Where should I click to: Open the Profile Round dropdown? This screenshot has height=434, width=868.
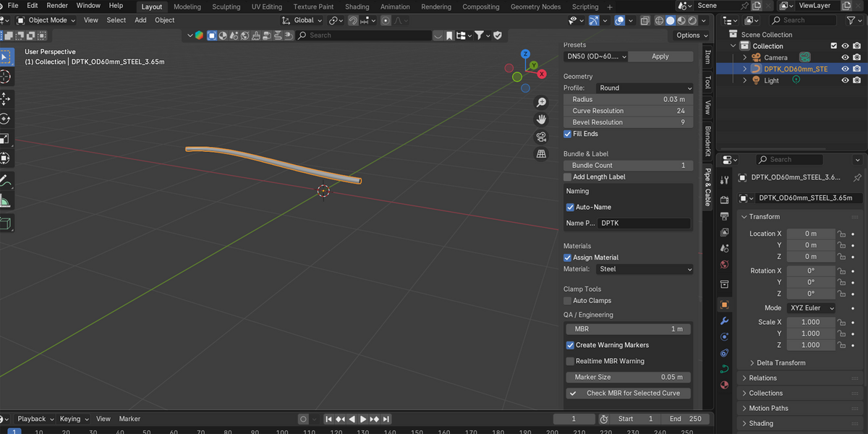[x=644, y=88]
